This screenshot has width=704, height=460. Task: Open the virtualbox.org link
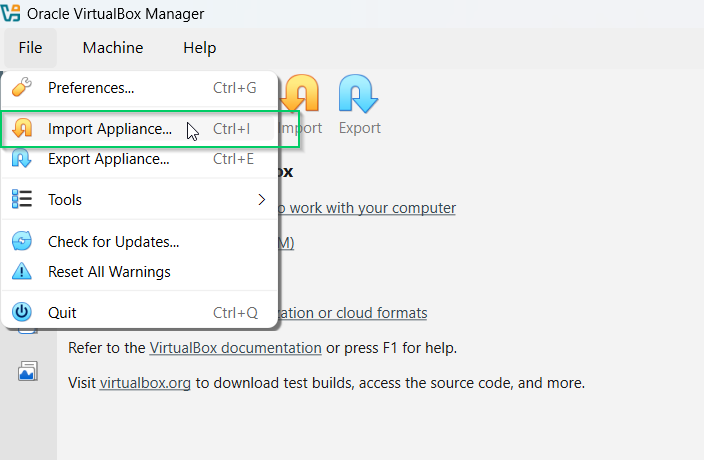point(145,383)
